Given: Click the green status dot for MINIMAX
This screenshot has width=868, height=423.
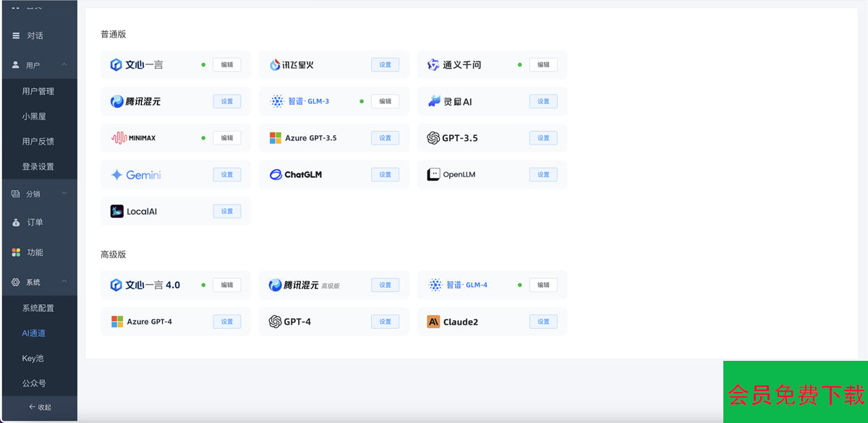Looking at the screenshot, I should [x=203, y=138].
